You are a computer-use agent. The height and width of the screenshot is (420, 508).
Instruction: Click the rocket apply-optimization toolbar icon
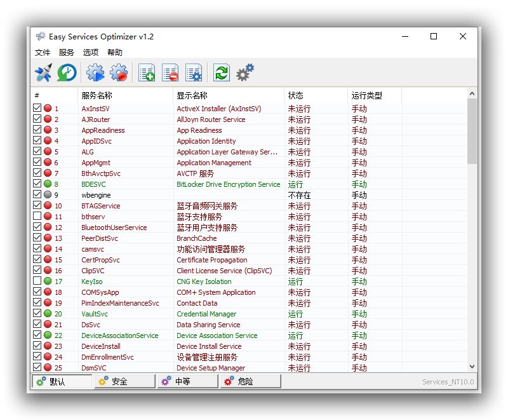tap(43, 72)
